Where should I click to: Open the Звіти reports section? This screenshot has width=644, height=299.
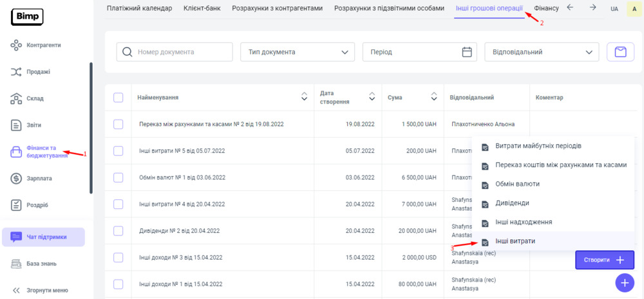click(33, 125)
